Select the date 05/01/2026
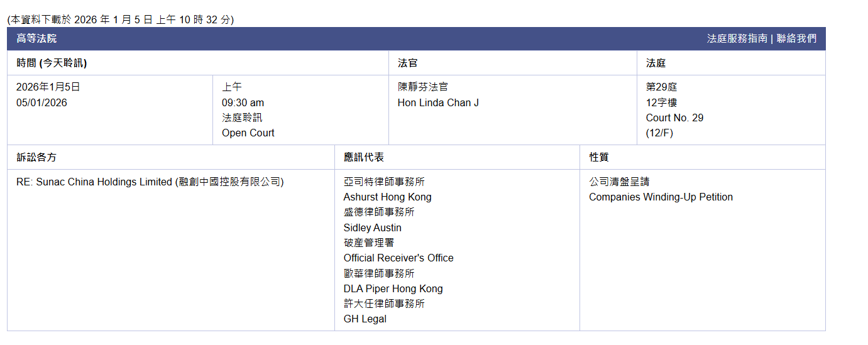The height and width of the screenshot is (345, 868). 41,102
